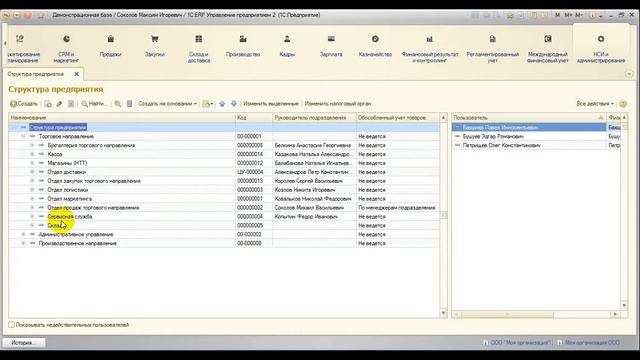The image size is (640, 360).
Task: Open the Казначейство section
Action: (375, 46)
